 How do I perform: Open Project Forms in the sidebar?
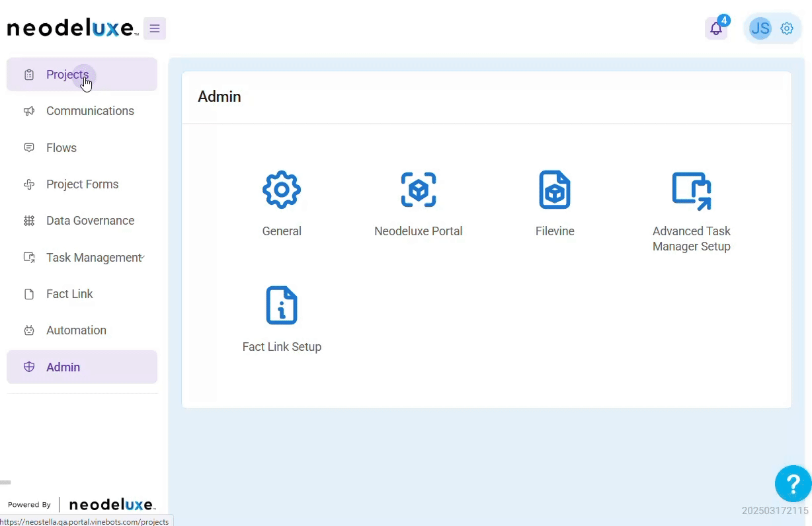coord(82,184)
